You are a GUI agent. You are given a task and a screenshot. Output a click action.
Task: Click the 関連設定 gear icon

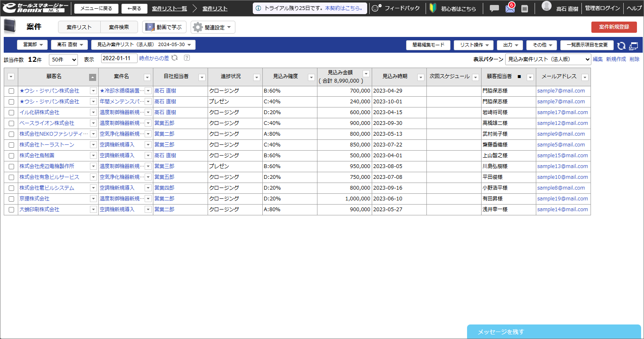198,27
